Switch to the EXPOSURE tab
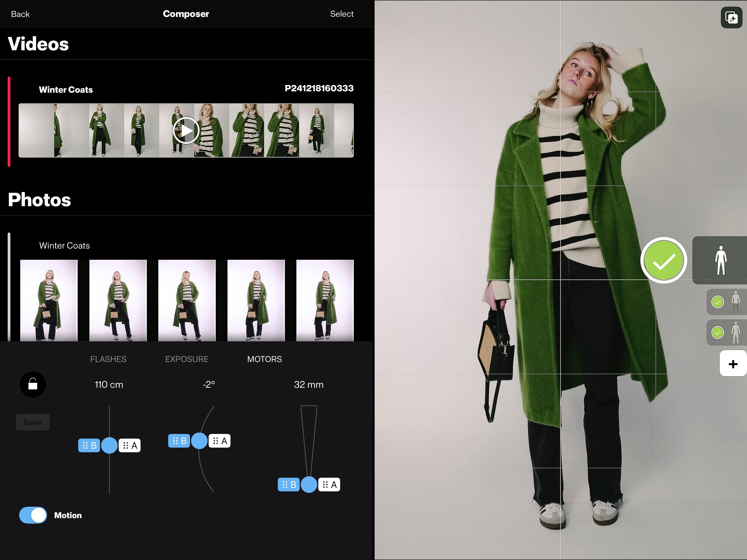The image size is (747, 560). [x=187, y=359]
